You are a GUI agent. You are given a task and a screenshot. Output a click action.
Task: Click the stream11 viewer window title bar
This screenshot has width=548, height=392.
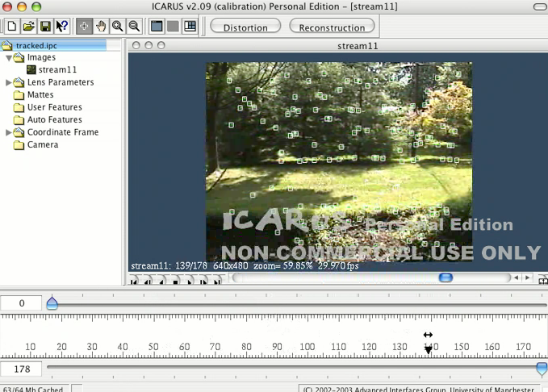pyautogui.click(x=338, y=46)
